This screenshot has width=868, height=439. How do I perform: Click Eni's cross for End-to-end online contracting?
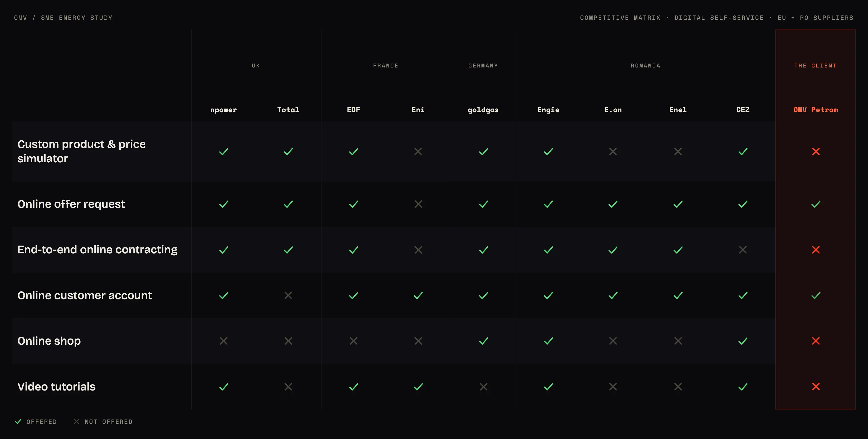[418, 250]
